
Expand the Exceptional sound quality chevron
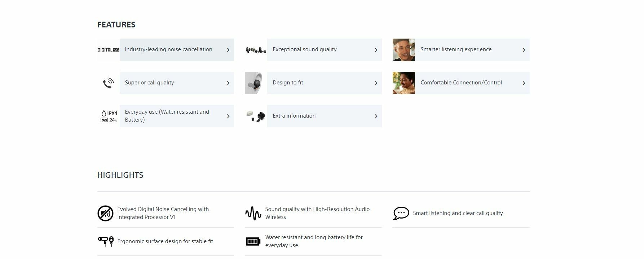click(376, 50)
